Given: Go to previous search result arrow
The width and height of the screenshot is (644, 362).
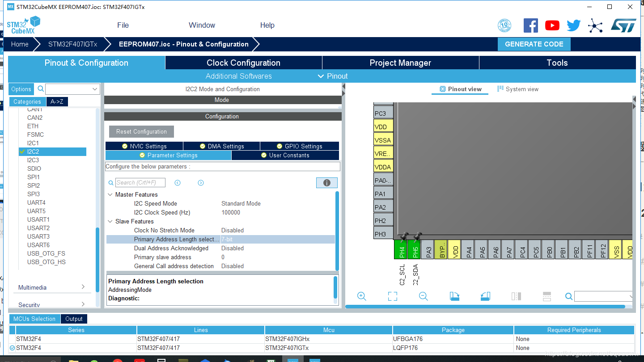Looking at the screenshot, I should click(x=178, y=183).
